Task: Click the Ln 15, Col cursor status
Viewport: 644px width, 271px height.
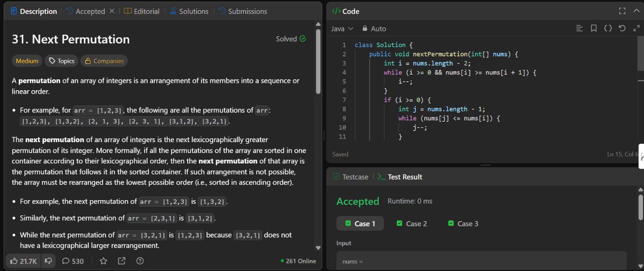Action: [622, 154]
